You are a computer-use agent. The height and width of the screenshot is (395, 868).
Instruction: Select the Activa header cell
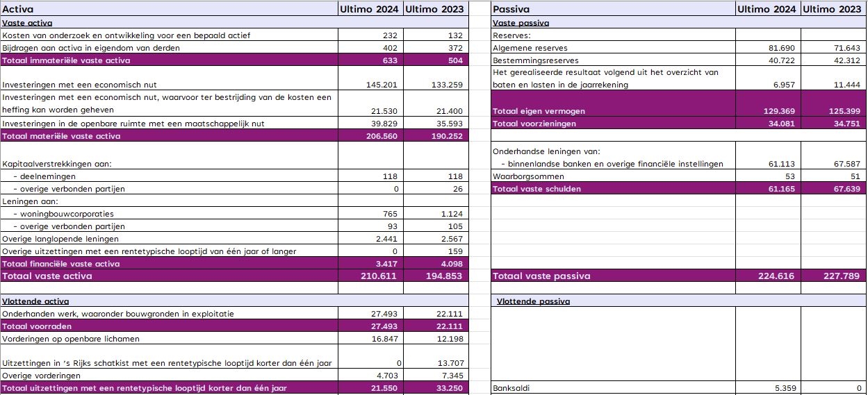coord(169,9)
